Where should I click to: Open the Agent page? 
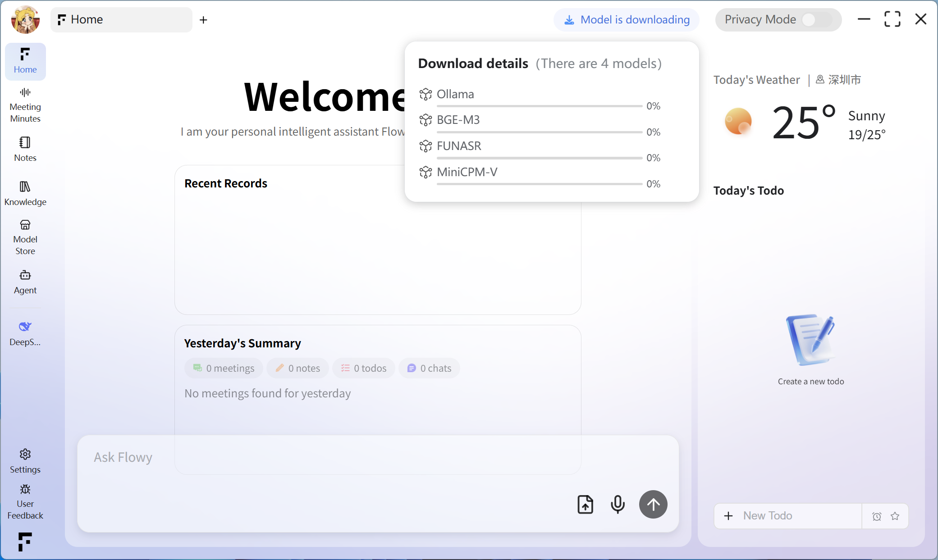[x=25, y=282]
